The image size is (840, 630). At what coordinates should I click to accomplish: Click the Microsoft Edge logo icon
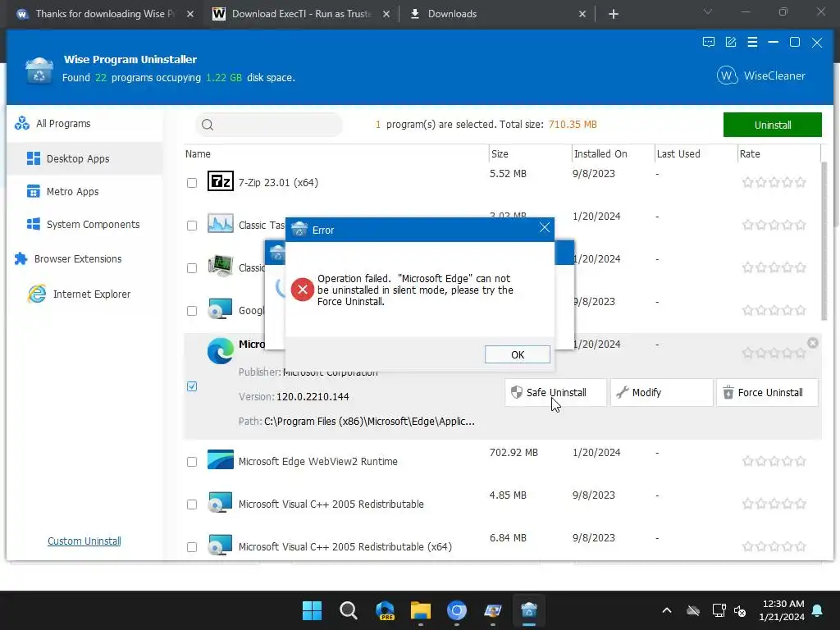pos(220,351)
